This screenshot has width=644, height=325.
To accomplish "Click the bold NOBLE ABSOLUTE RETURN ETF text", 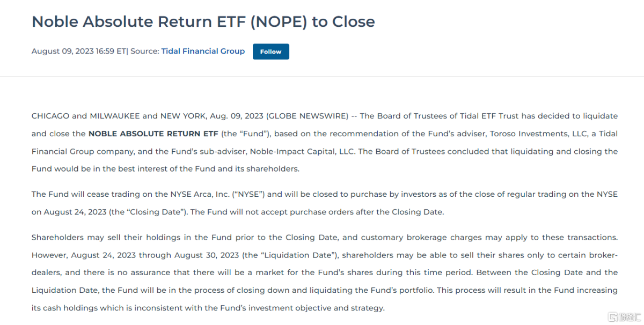I will (x=153, y=134).
